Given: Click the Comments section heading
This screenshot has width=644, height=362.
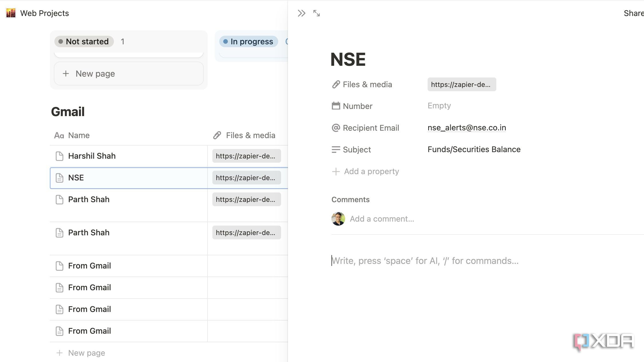Looking at the screenshot, I should (x=350, y=200).
